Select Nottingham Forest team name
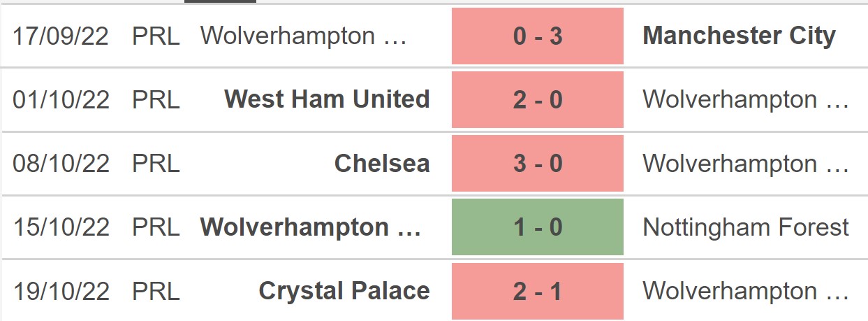The width and height of the screenshot is (868, 321). [746, 227]
